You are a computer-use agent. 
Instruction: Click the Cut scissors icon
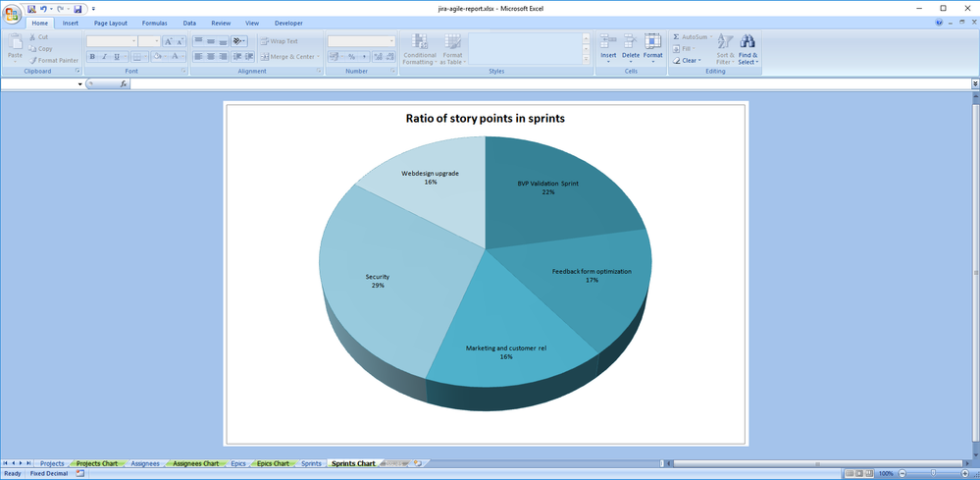pyautogui.click(x=33, y=37)
